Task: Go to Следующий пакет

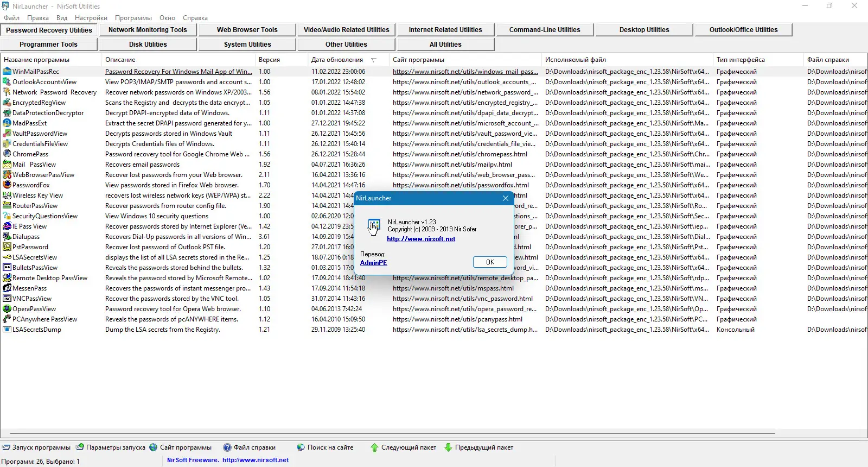Action: click(x=403, y=447)
